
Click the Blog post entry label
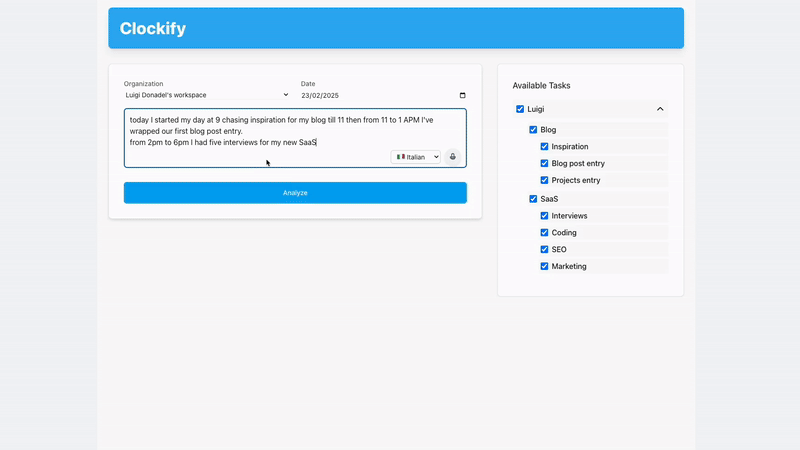click(x=578, y=163)
